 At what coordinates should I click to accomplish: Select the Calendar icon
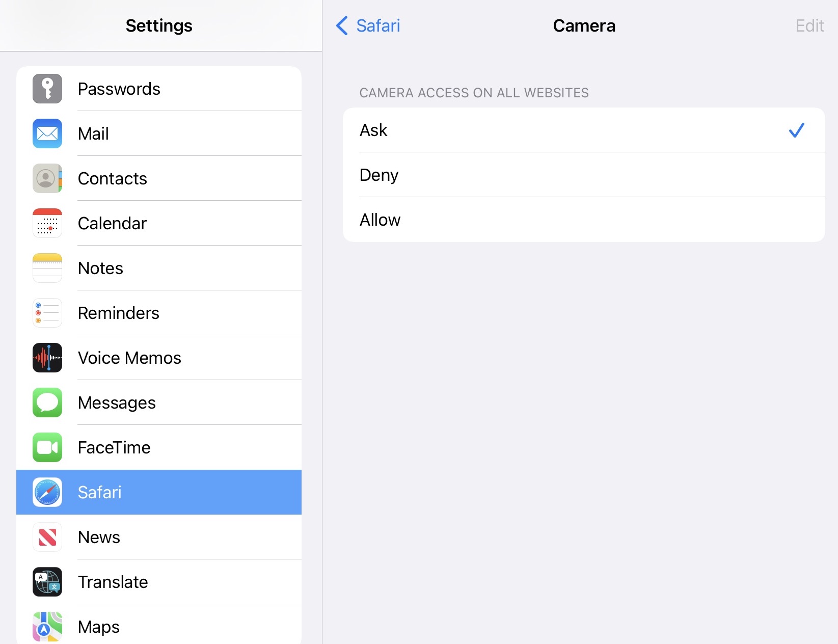(x=47, y=223)
